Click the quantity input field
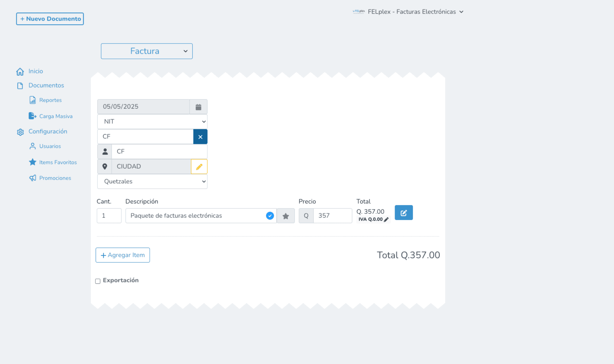Viewport: 614px width, 364px height. pyautogui.click(x=109, y=216)
